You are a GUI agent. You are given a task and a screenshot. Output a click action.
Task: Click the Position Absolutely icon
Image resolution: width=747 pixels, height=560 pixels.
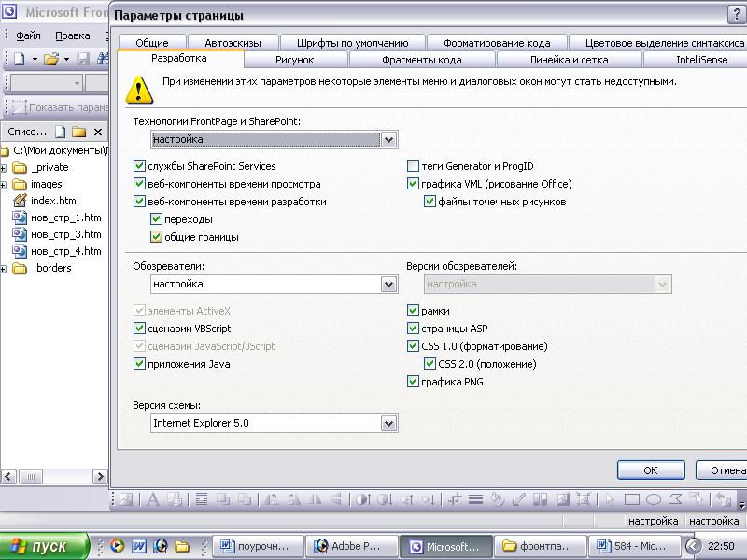(202, 499)
